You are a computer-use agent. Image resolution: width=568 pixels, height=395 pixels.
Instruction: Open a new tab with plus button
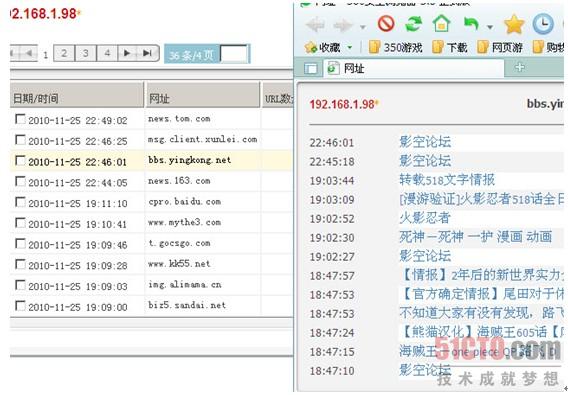tap(520, 67)
